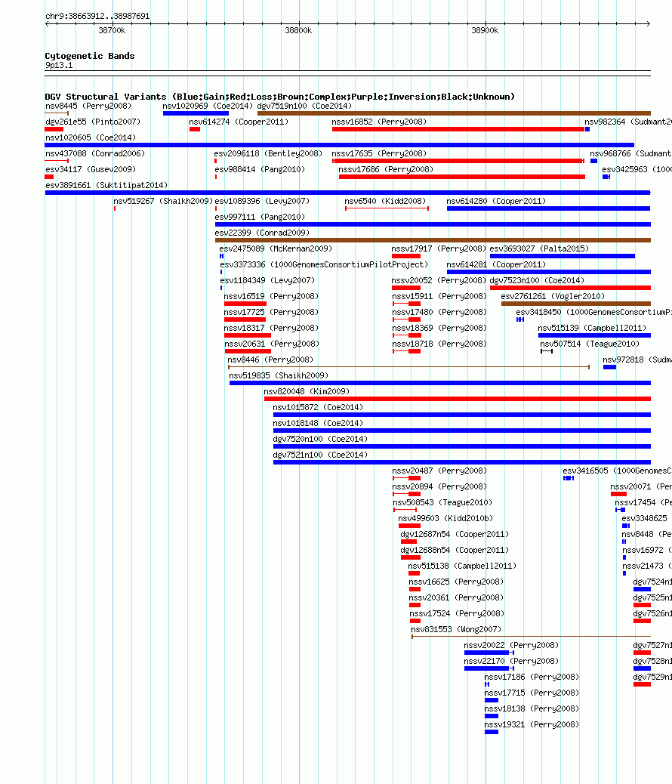Click nssv17917 (Perry2008) red bar
Viewport: 672px width, 784px height.
tap(406, 256)
